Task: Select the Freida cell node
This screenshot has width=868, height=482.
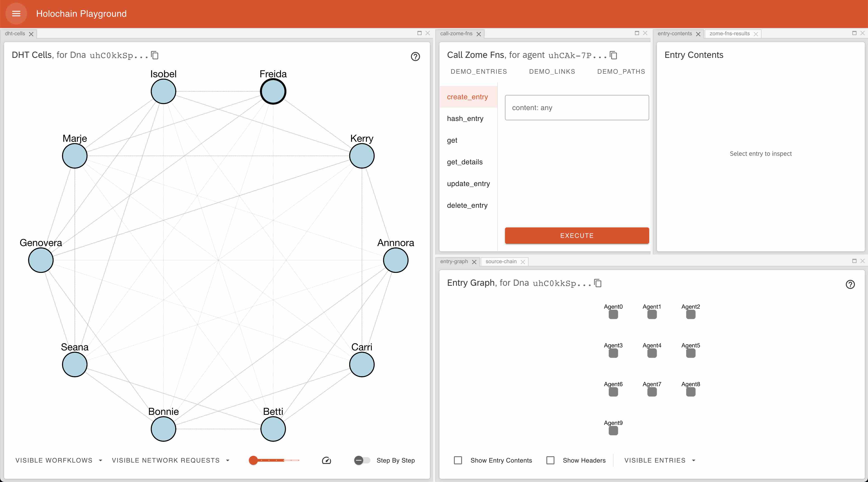Action: tap(273, 91)
